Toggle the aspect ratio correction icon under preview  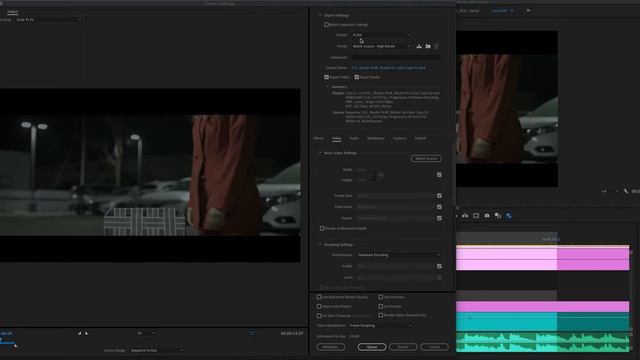[x=252, y=333]
